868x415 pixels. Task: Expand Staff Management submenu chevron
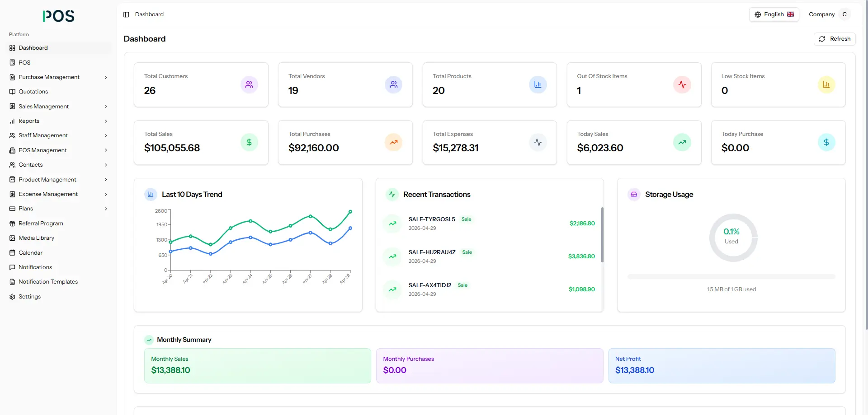coord(106,135)
